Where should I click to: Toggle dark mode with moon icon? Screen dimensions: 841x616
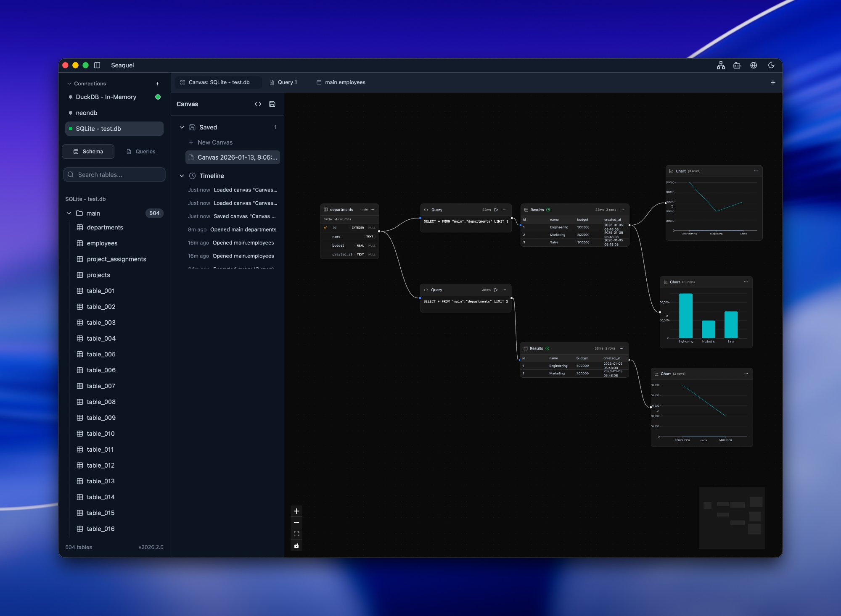click(x=771, y=65)
